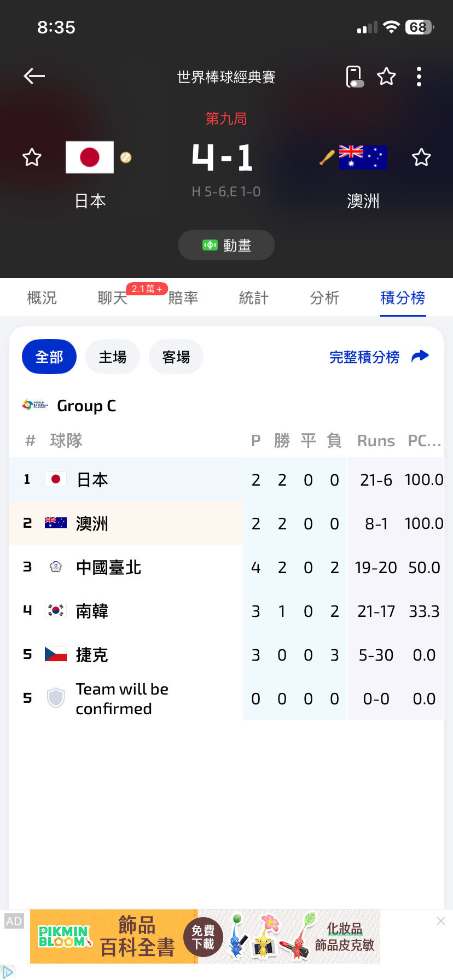
Task: Tap the back arrow icon
Action: pyautogui.click(x=34, y=77)
